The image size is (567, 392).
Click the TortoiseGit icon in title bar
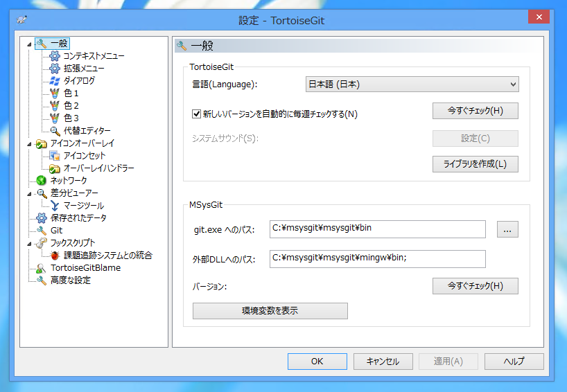tap(22, 20)
